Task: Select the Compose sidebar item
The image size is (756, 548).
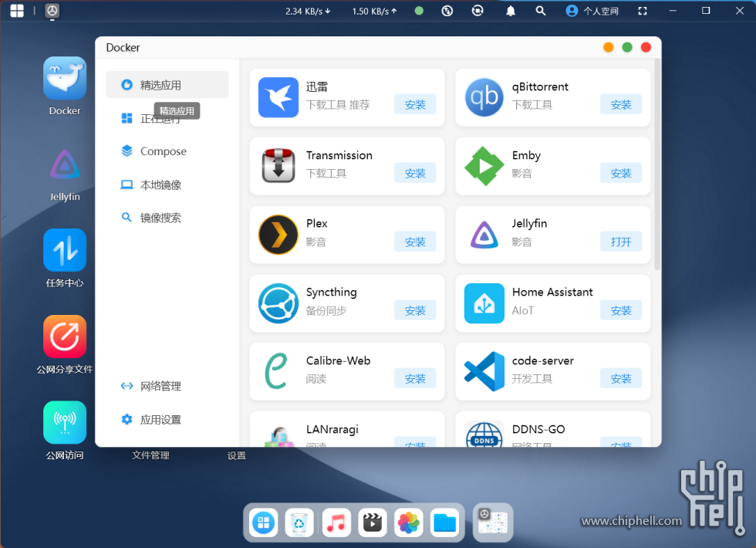Action: [x=163, y=151]
